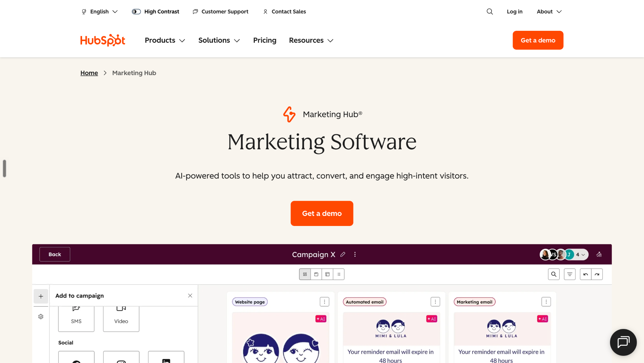Click the analytics chart icon in campaign bar
The height and width of the screenshot is (363, 644).
pyautogui.click(x=599, y=255)
